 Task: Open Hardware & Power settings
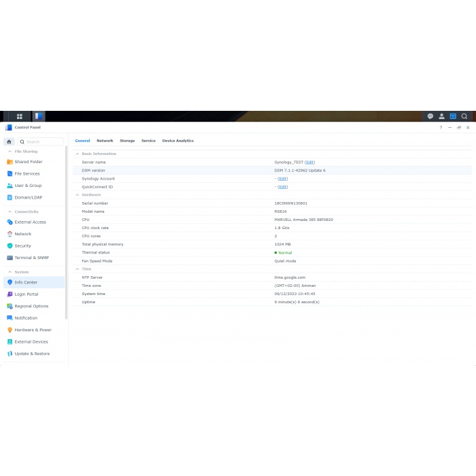tap(33, 330)
